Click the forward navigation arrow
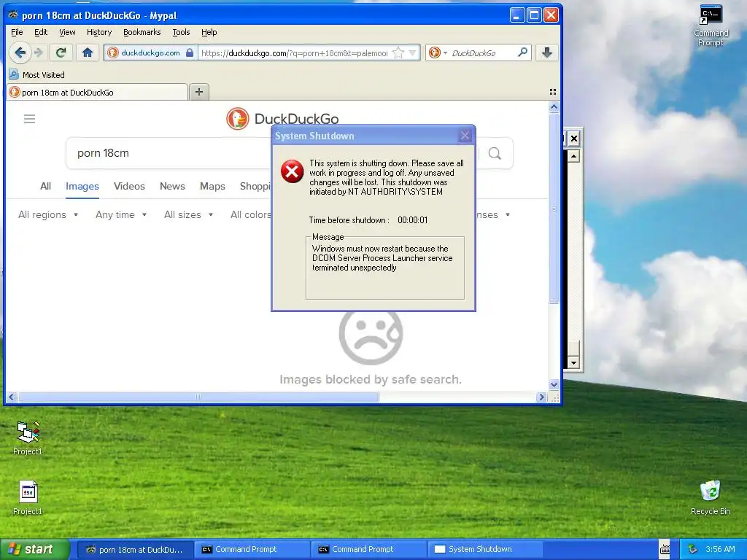Image resolution: width=747 pixels, height=560 pixels. click(39, 52)
